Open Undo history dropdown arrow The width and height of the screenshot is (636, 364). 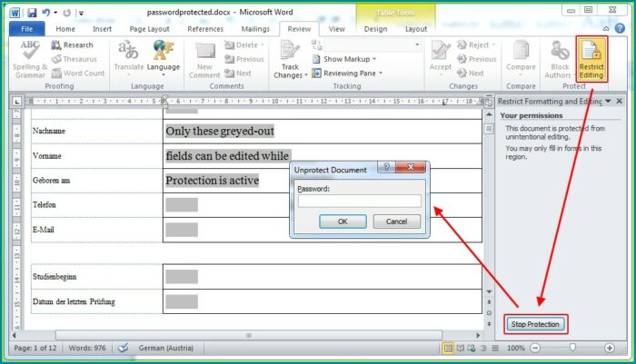pos(55,13)
